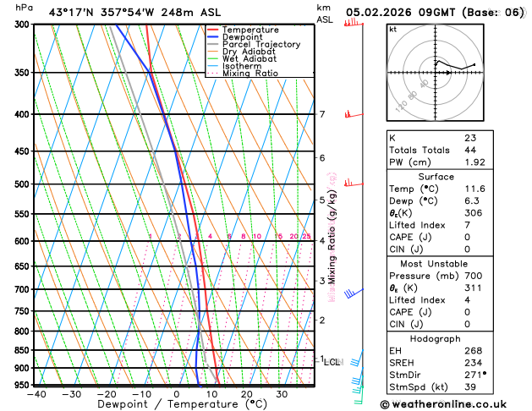The image size is (532, 411).
Task: Click the Surface 'CAPE (J)' label
Action: (410, 237)
